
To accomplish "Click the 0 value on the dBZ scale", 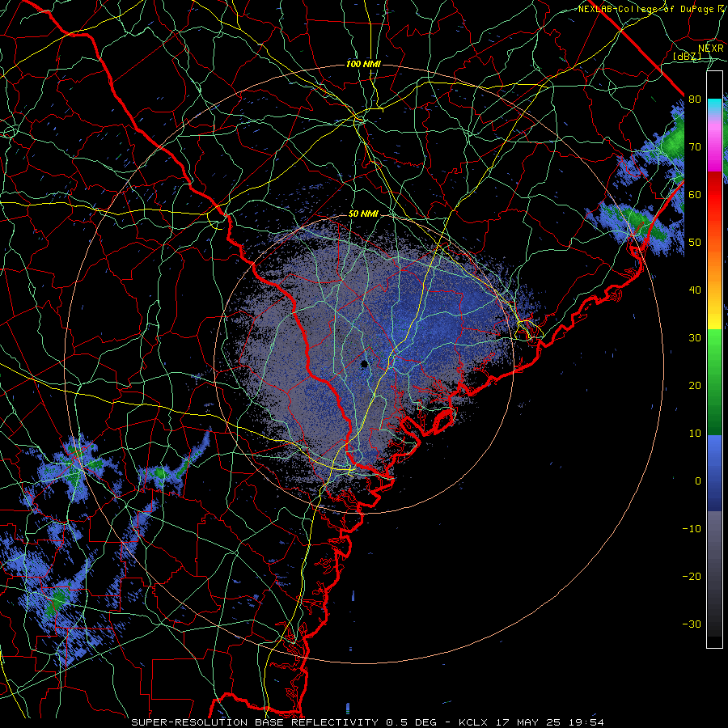I will tap(698, 481).
